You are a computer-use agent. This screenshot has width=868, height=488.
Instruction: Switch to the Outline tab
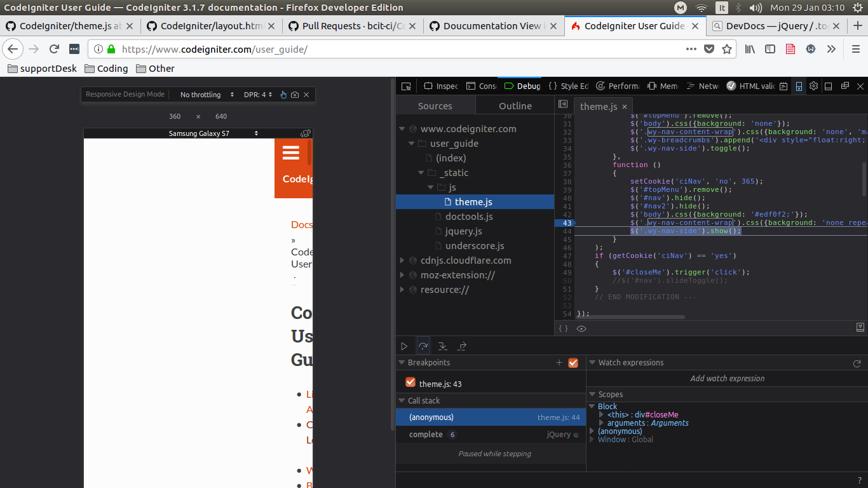(515, 106)
